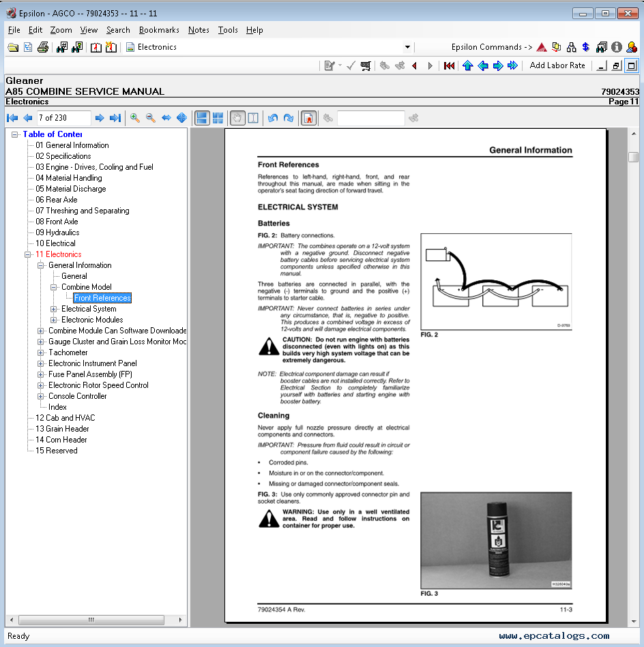This screenshot has height=647, width=644.
Task: Go to first page of the document
Action: (x=12, y=118)
